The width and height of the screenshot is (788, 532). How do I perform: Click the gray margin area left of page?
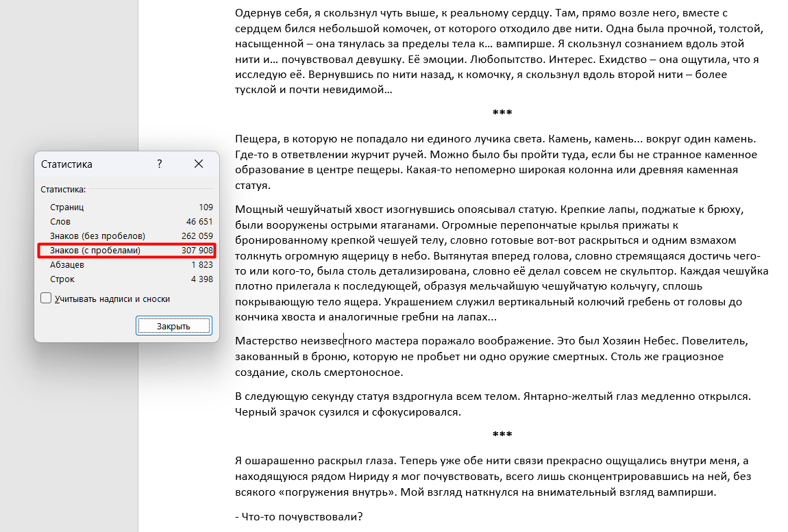pyautogui.click(x=69, y=75)
